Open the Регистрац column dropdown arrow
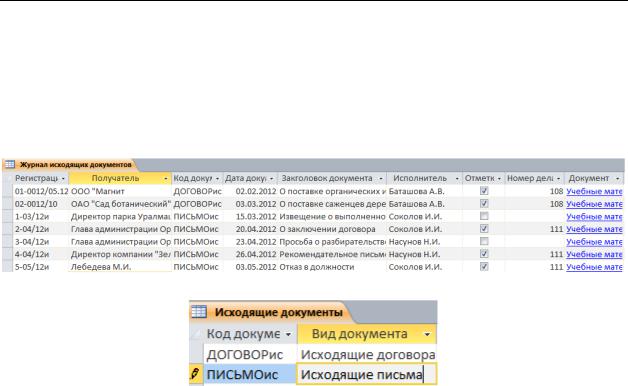The width and height of the screenshot is (628, 386). (x=63, y=179)
